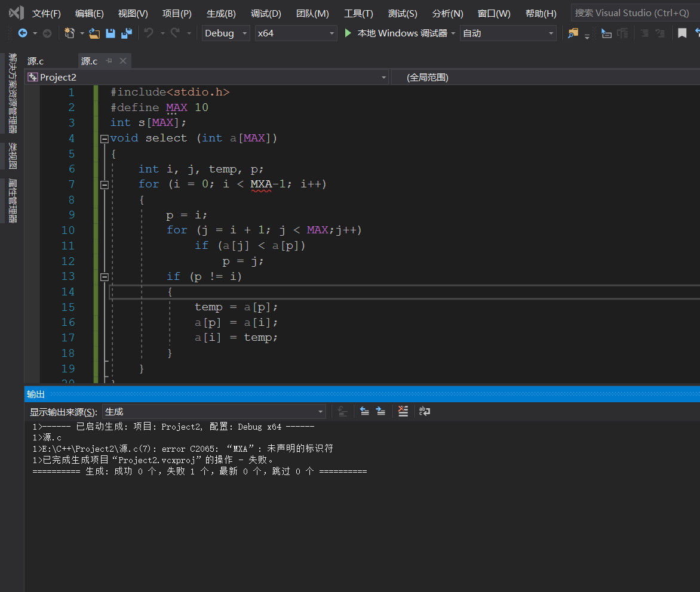Open the 解决方案资源管理器 side tab
700x592 pixels.
tap(13, 93)
